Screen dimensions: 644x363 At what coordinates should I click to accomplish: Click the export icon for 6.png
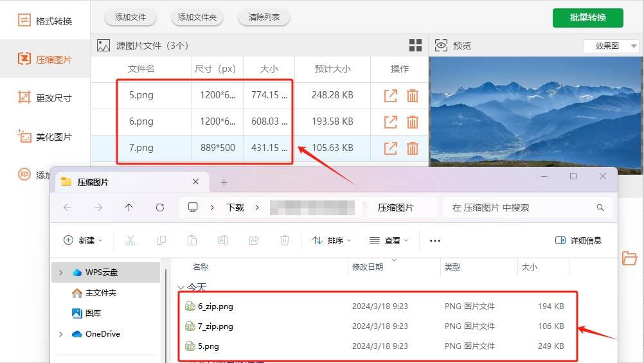click(390, 121)
